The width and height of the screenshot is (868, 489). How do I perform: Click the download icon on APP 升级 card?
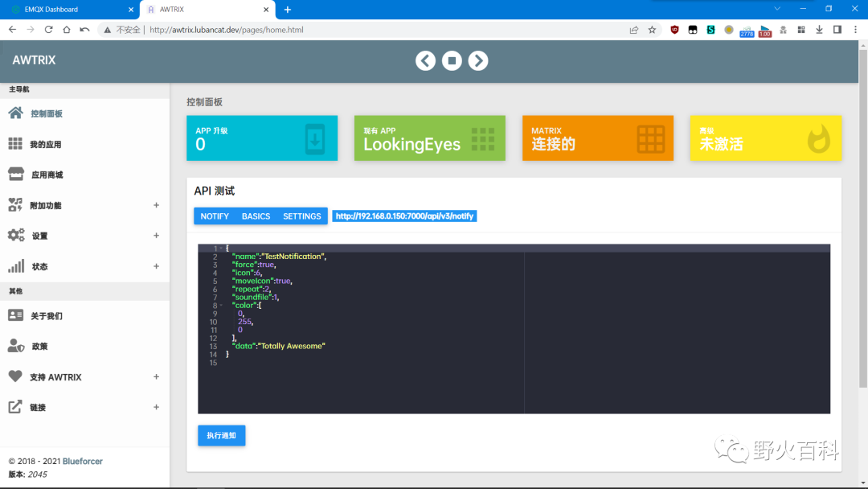tap(315, 140)
